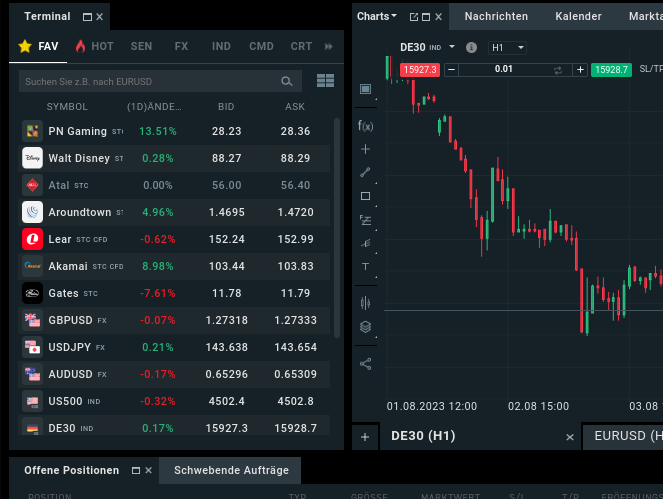The image size is (663, 499).
Task: Click the USDJPY flag icon
Action: point(33,347)
